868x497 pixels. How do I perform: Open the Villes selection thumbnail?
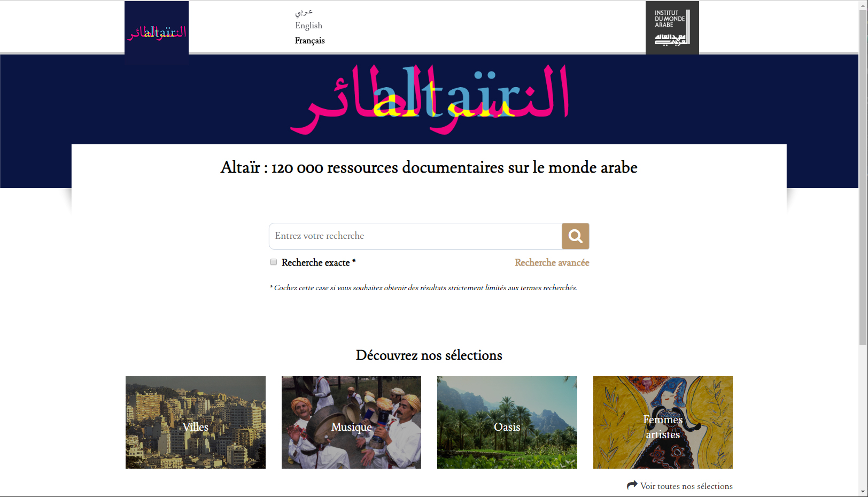[196, 422]
